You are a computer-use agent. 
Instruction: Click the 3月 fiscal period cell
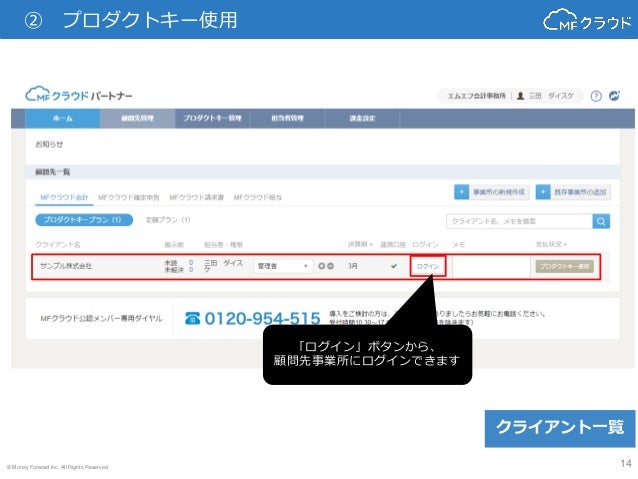(352, 266)
